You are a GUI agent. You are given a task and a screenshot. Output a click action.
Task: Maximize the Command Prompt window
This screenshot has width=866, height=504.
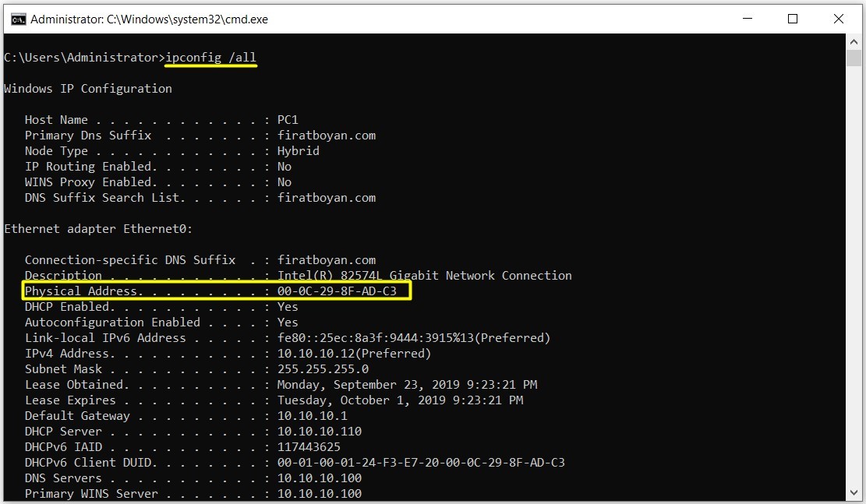[793, 19]
